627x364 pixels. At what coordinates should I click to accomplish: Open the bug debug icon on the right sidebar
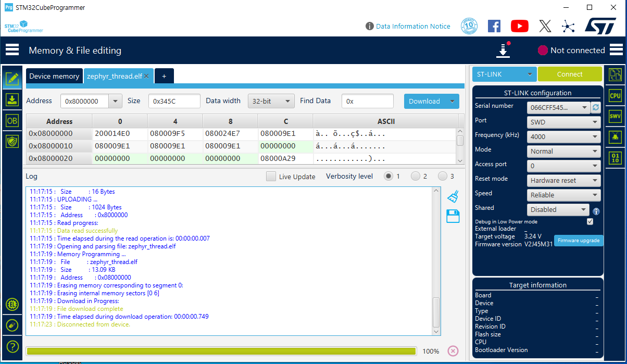(615, 137)
